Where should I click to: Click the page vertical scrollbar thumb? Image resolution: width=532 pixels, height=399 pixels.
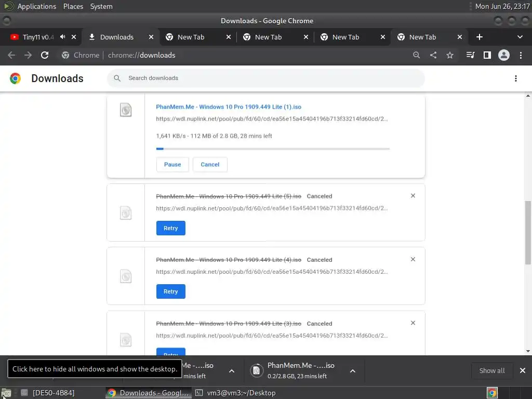[528, 233]
